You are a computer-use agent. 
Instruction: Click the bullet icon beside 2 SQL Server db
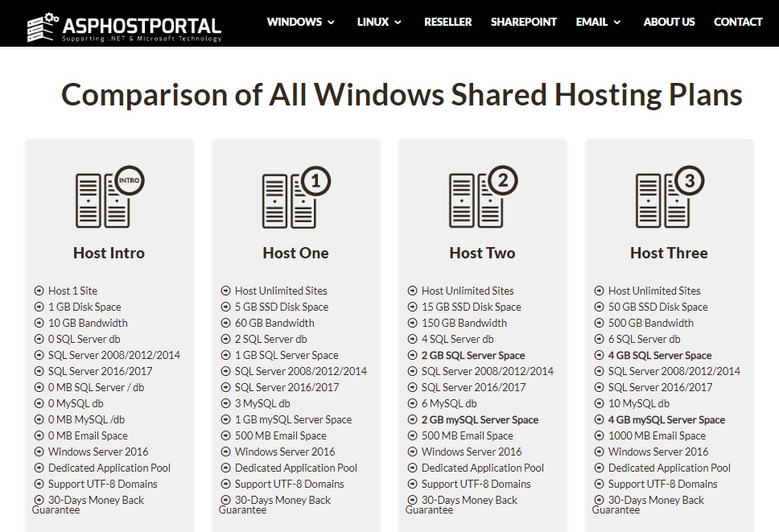tap(225, 340)
